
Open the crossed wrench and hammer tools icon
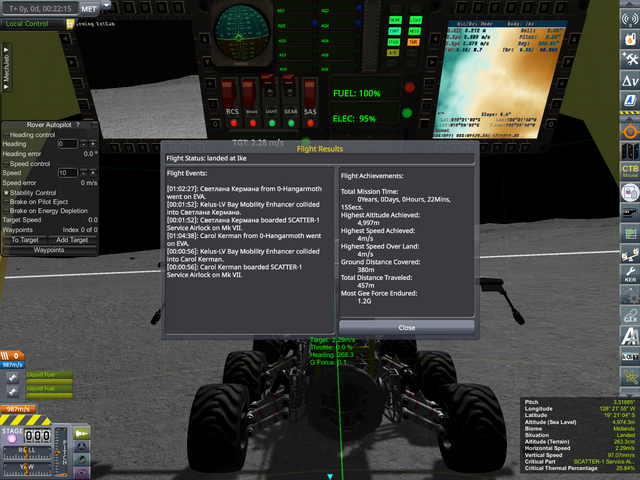[x=630, y=59]
